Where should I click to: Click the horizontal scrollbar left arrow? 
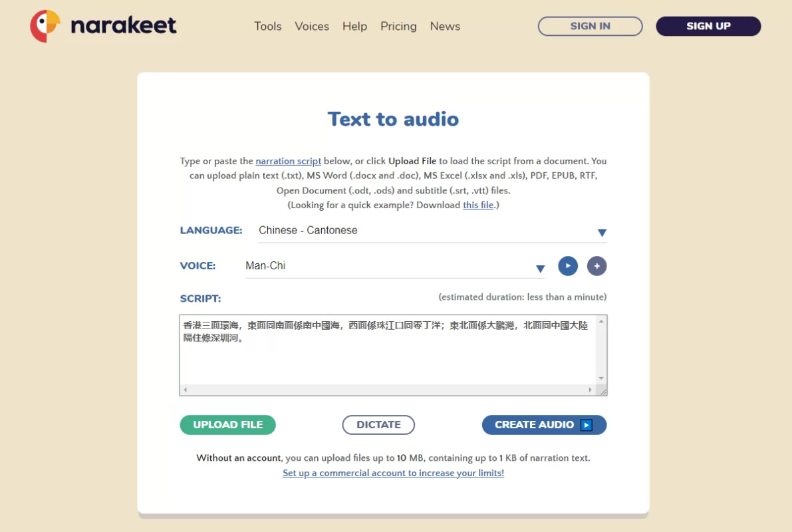[x=186, y=390]
